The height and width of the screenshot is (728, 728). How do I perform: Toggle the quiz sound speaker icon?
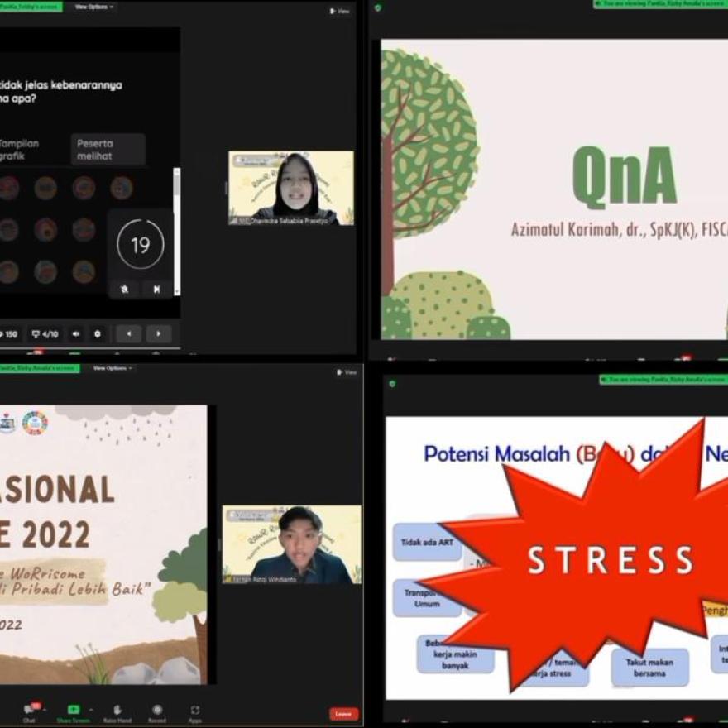75,334
